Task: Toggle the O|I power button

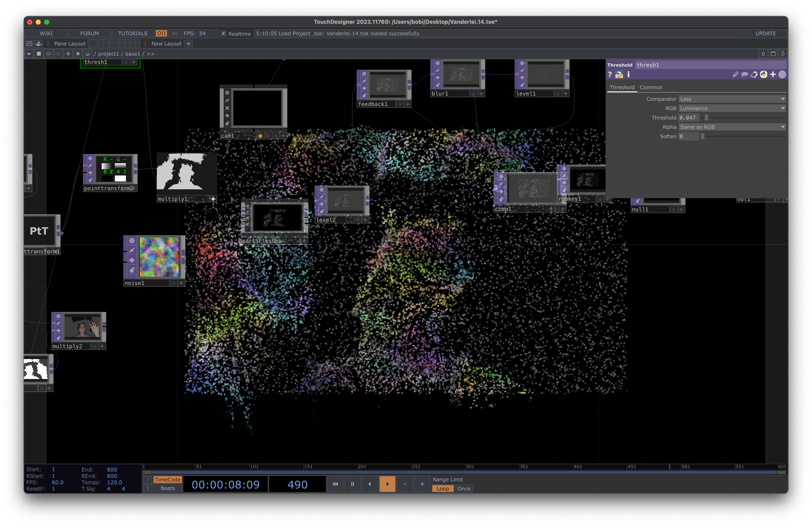Action: point(161,33)
